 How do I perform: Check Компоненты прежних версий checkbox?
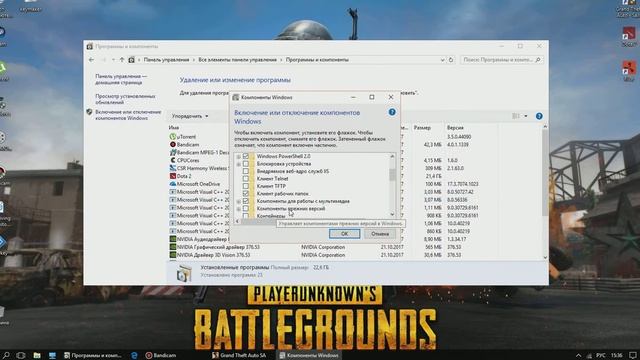coord(246,209)
